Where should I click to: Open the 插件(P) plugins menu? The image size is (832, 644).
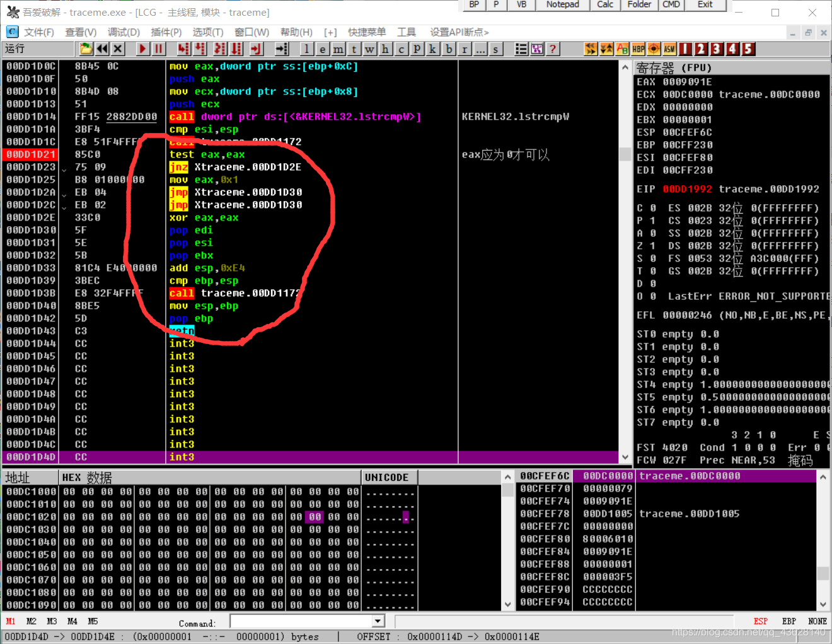[166, 32]
